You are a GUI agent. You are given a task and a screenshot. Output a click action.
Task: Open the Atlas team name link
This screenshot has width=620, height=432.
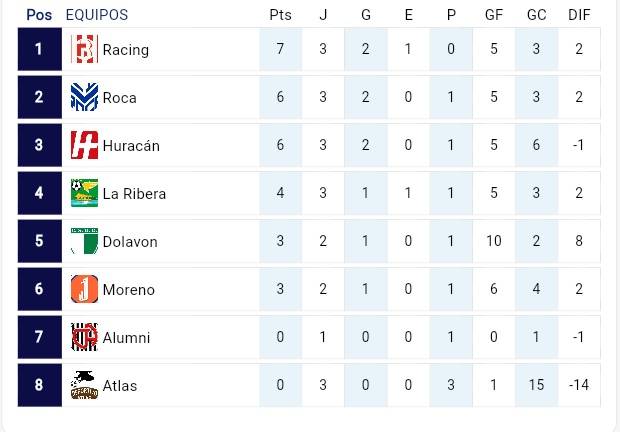[x=120, y=386]
